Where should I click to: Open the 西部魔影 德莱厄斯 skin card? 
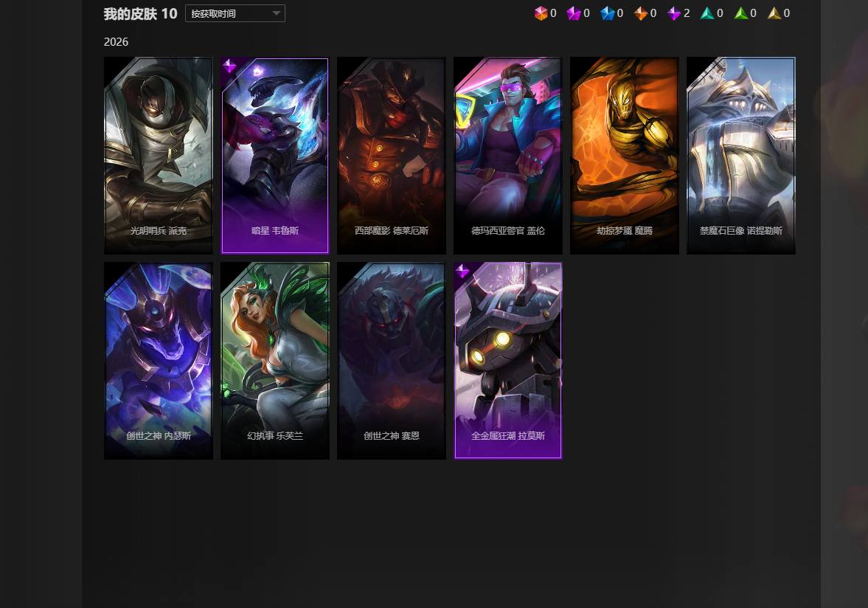point(392,156)
